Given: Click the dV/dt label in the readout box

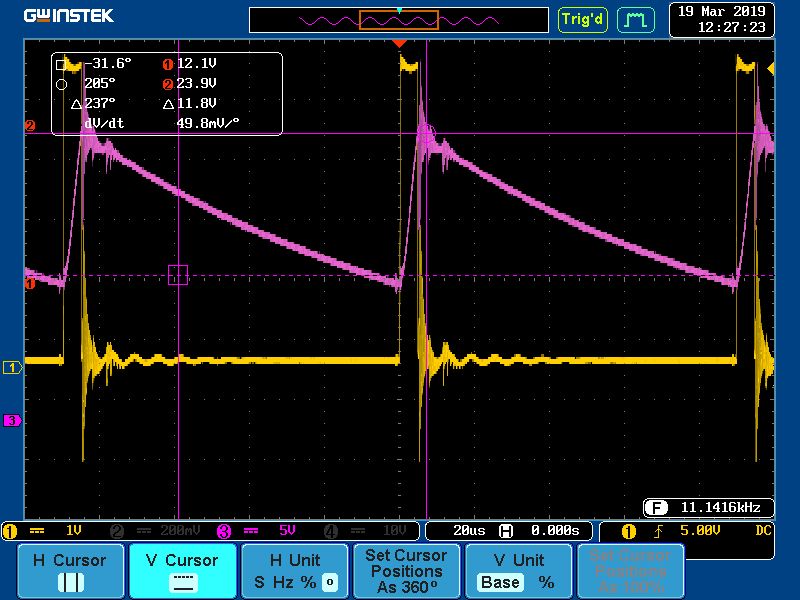Looking at the screenshot, I should [104, 123].
